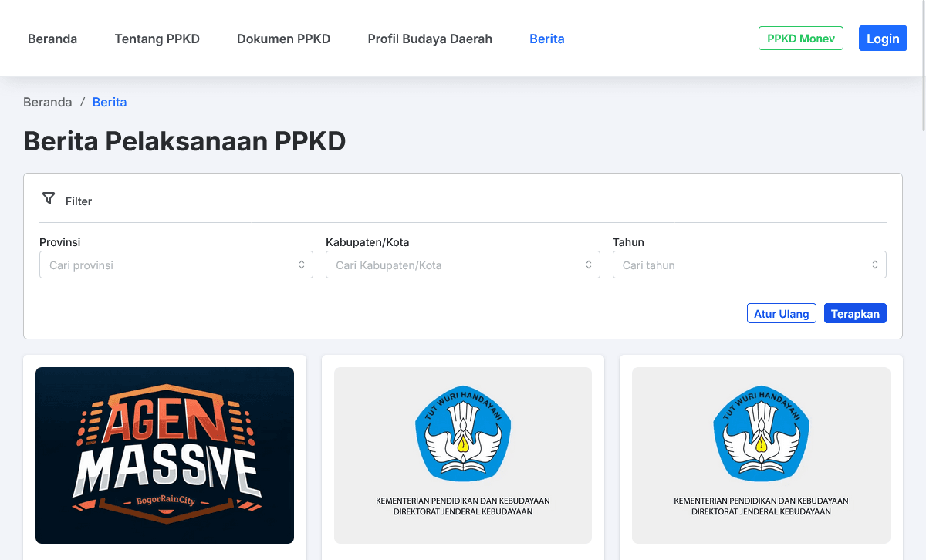This screenshot has width=926, height=560.
Task: Click the Kabupaten/Kota dropdown chevron arrows
Action: (588, 265)
